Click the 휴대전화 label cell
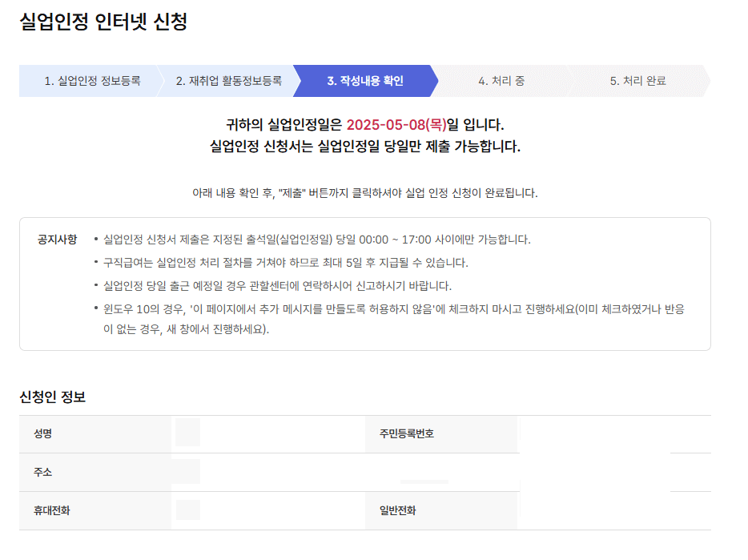 pyautogui.click(x=95, y=511)
